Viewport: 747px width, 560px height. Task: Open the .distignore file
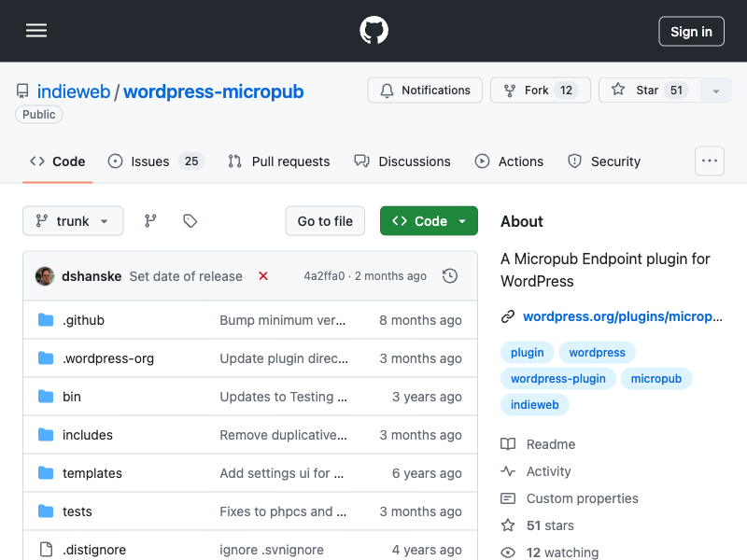pyautogui.click(x=94, y=550)
